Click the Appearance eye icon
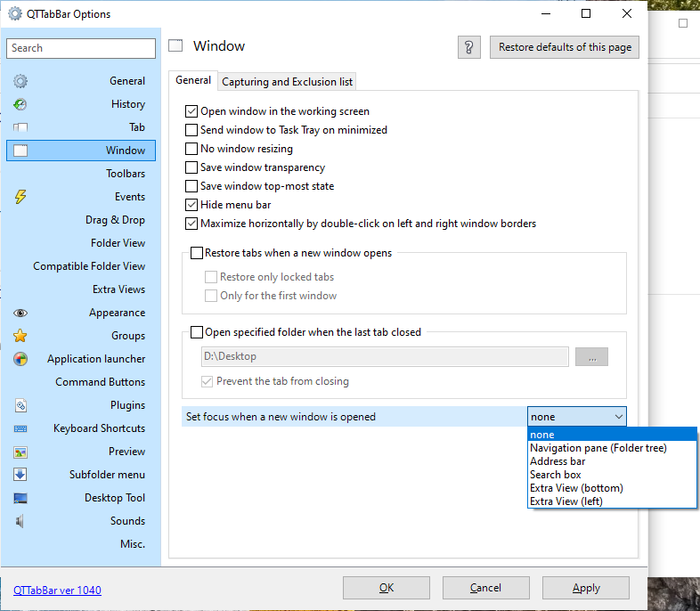Screen dimensions: 700x611 [20, 313]
